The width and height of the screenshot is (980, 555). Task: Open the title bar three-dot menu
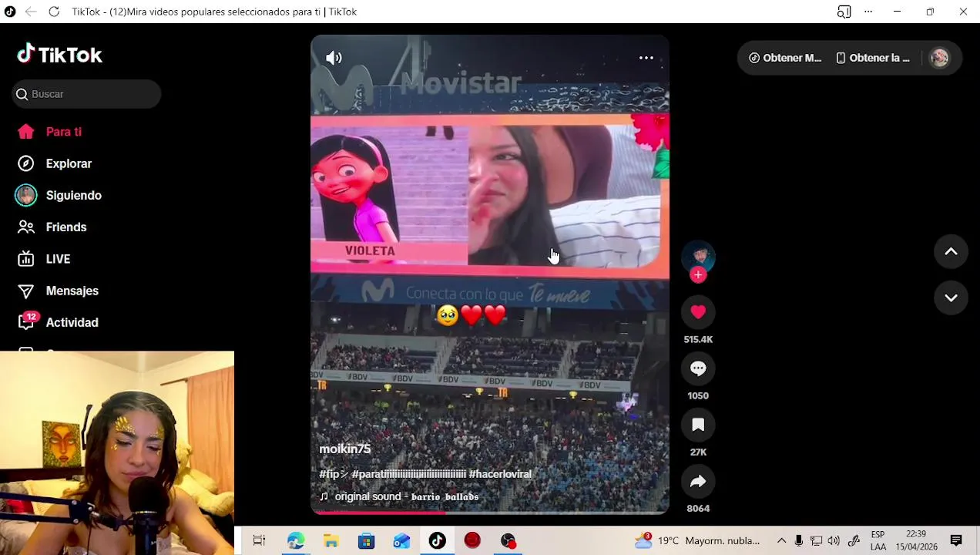(x=868, y=12)
